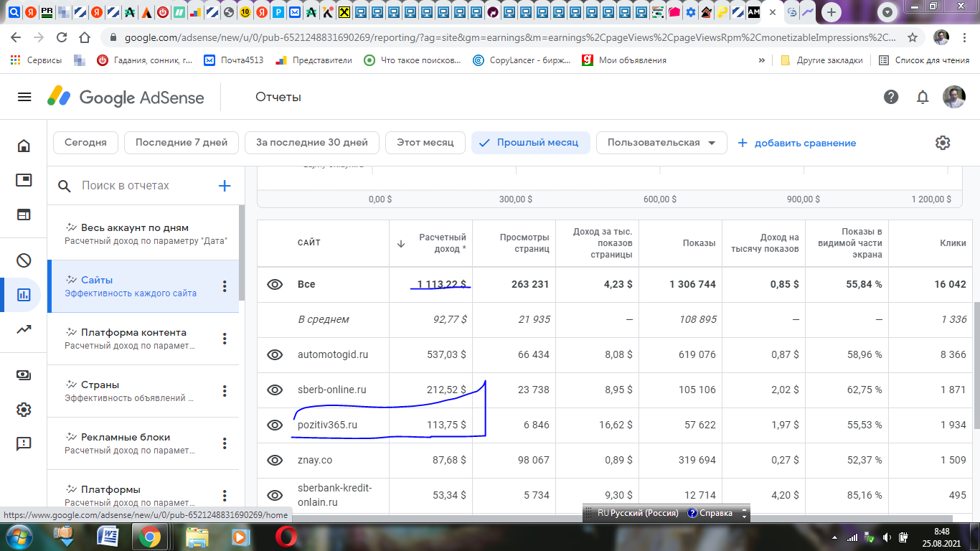This screenshot has width=980, height=551.
Task: Select the Сегодня date range
Action: pyautogui.click(x=85, y=143)
